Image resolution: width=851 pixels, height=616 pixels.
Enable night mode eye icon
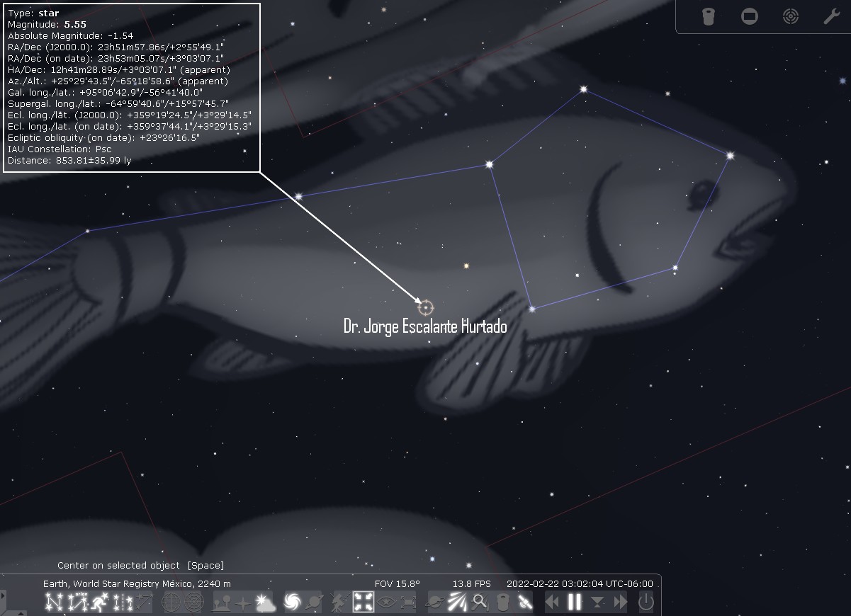[387, 603]
